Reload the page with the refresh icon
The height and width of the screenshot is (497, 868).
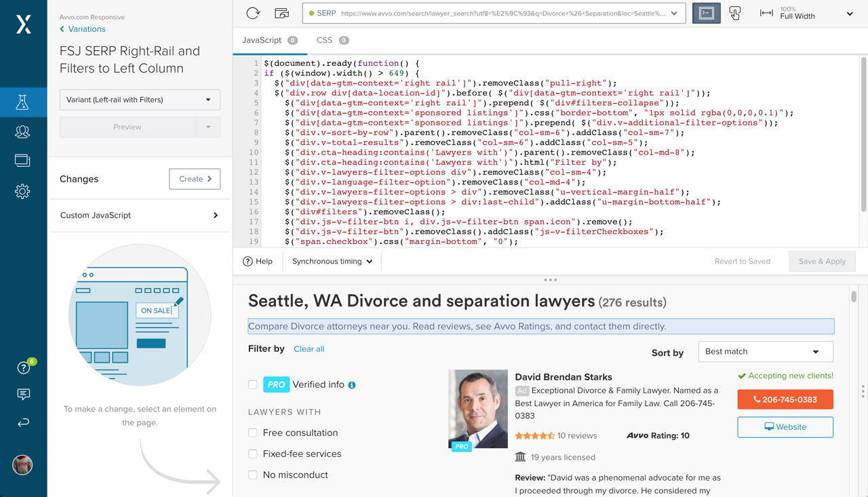pyautogui.click(x=253, y=13)
